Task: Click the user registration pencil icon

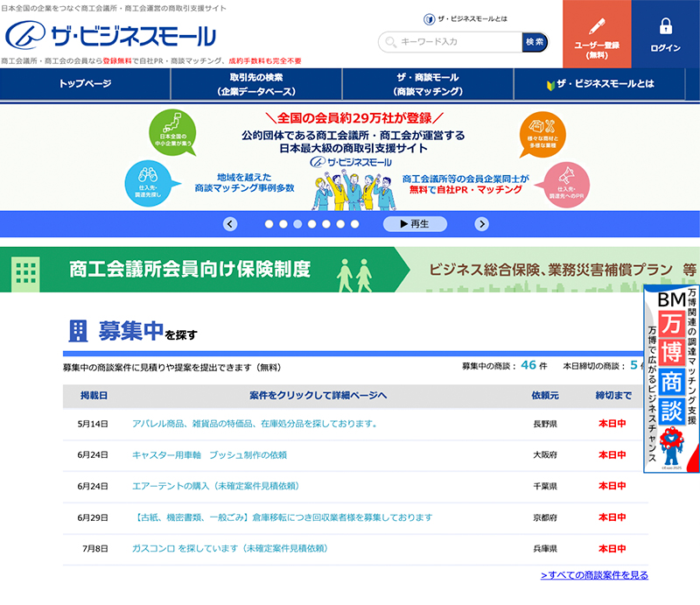Action: click(596, 26)
